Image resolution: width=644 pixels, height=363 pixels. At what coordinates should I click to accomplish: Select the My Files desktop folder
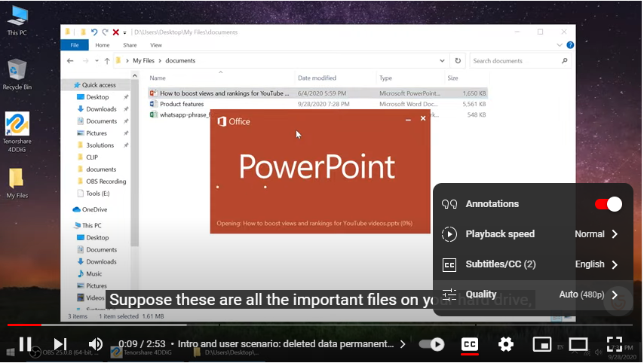click(x=17, y=183)
